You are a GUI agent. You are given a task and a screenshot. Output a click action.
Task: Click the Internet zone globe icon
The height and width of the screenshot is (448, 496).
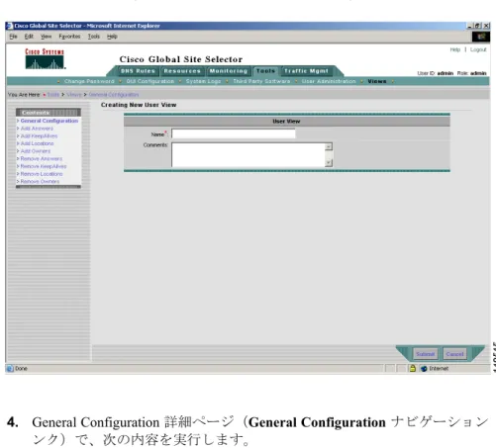tap(424, 369)
